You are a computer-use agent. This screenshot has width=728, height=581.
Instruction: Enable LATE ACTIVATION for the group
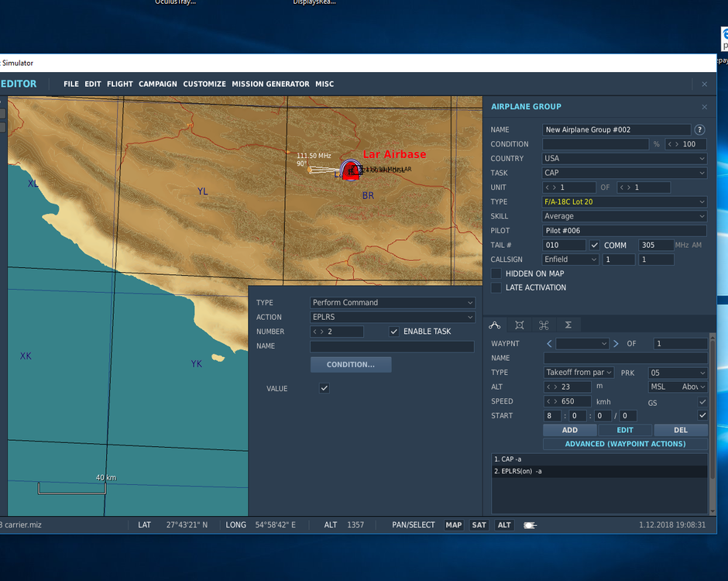coord(496,287)
